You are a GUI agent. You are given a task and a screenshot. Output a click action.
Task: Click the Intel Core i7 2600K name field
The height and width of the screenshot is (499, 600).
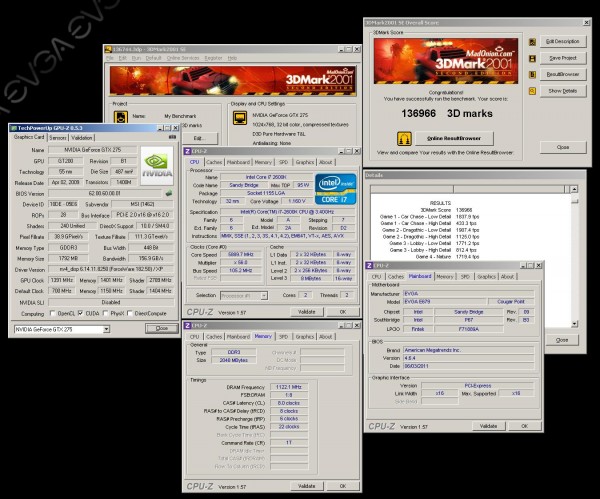point(266,177)
